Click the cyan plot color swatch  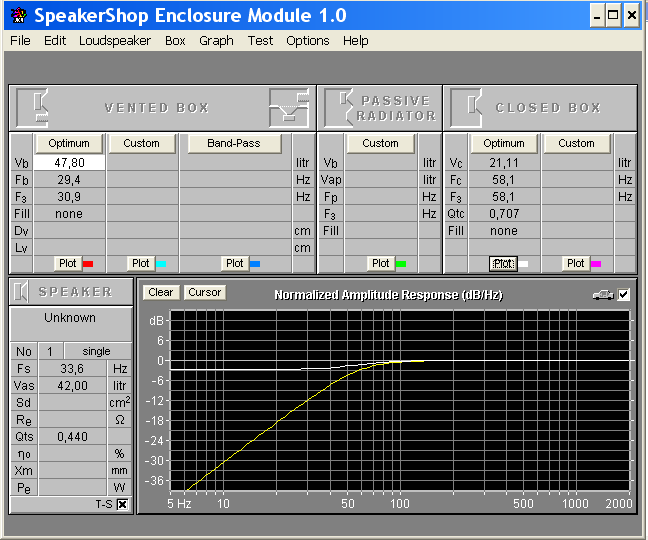click(161, 264)
